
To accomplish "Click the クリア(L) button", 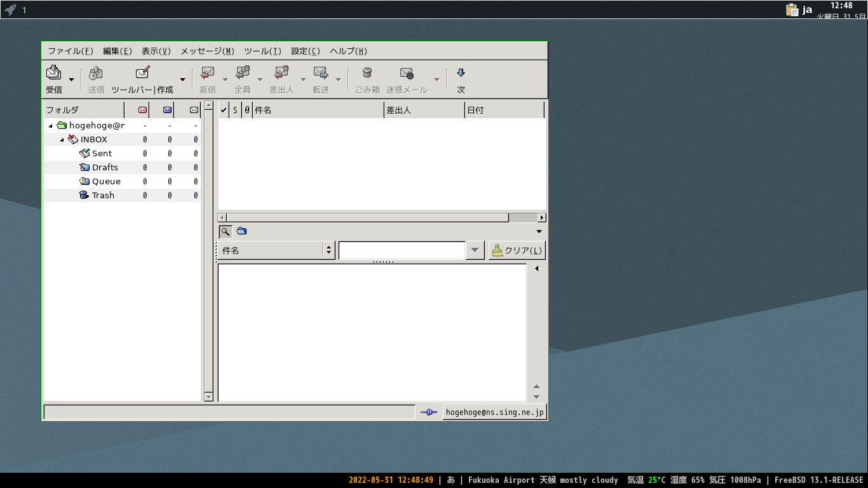I will click(x=517, y=250).
